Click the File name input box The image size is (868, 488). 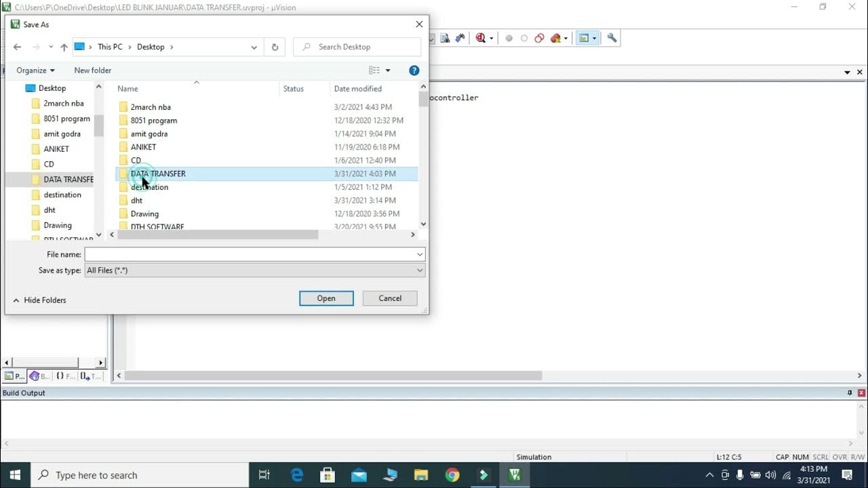coord(251,254)
